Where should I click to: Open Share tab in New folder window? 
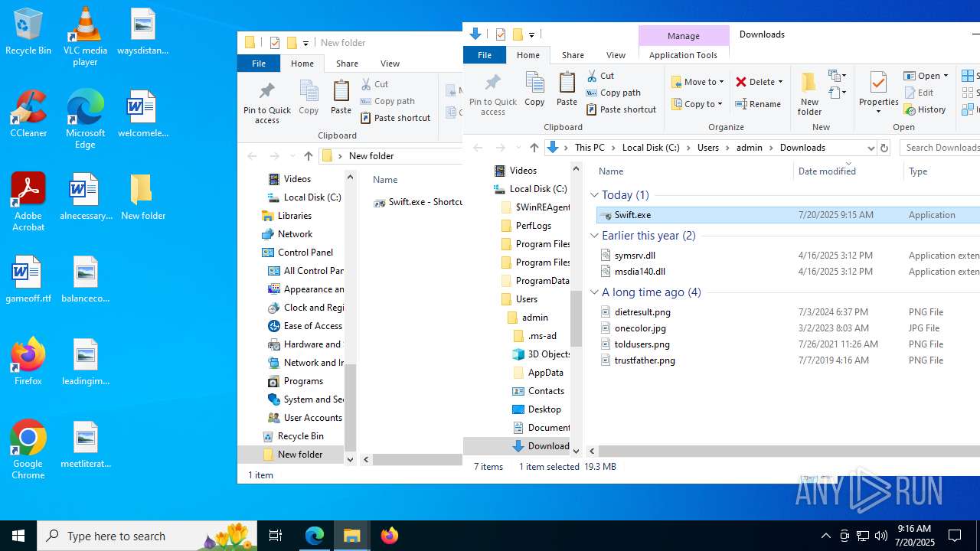tap(347, 64)
